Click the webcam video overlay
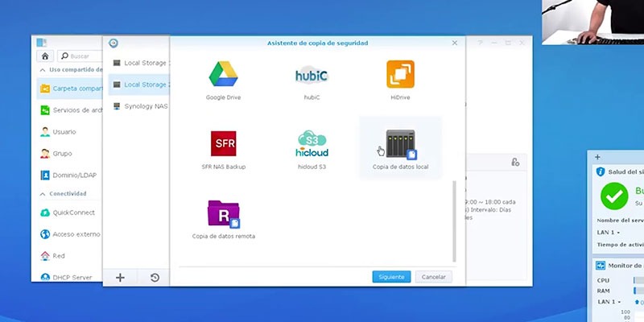The image size is (644, 322). coord(592,23)
